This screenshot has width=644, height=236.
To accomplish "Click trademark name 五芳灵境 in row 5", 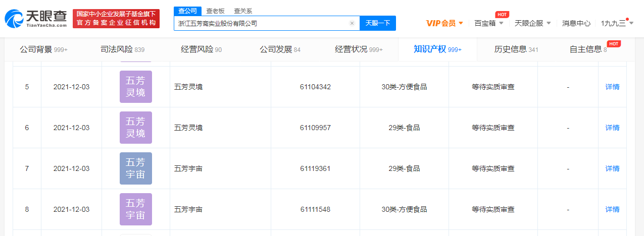I will point(188,87).
